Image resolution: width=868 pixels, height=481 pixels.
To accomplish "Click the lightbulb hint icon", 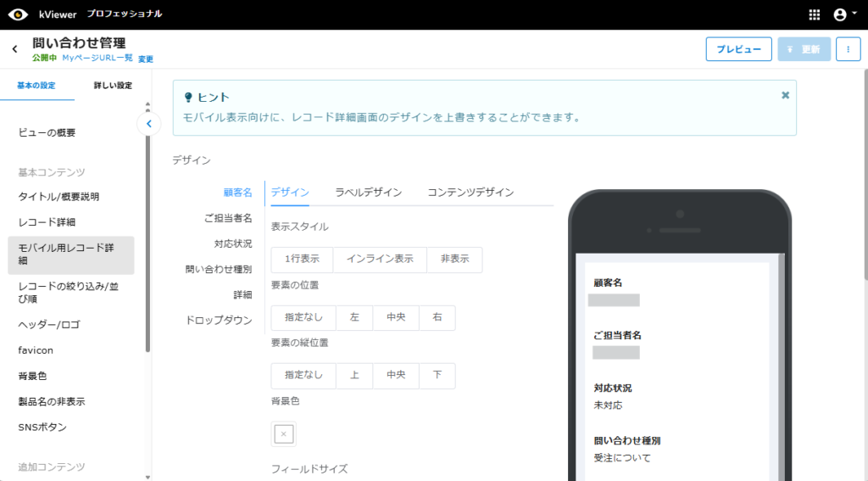I will [188, 98].
